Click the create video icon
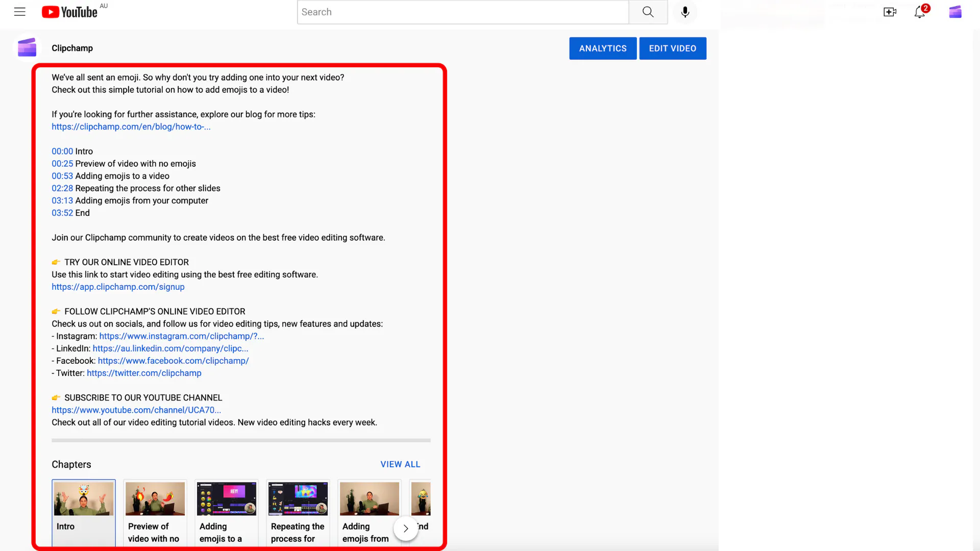This screenshot has height=551, width=980. (x=890, y=11)
